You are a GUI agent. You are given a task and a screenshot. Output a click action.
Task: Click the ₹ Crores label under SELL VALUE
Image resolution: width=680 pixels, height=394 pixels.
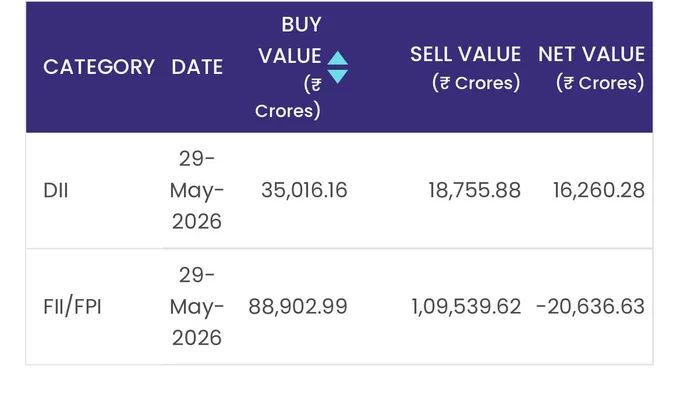click(476, 83)
